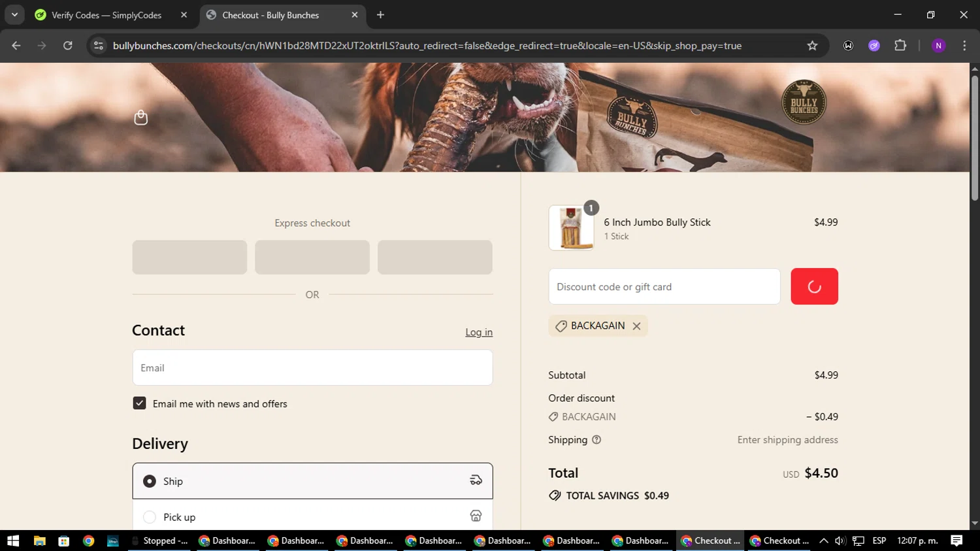Click the − $0.49 discount amount

[x=822, y=416]
